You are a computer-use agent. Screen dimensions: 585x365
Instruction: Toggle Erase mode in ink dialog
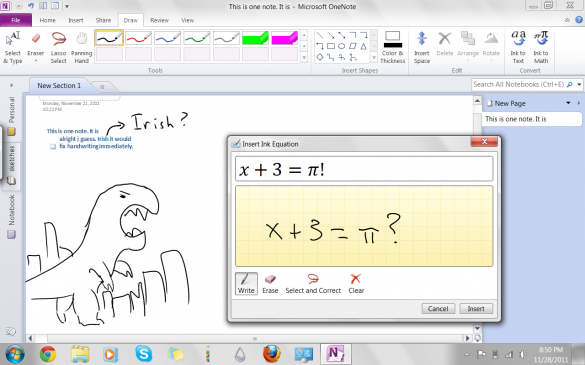(x=270, y=284)
